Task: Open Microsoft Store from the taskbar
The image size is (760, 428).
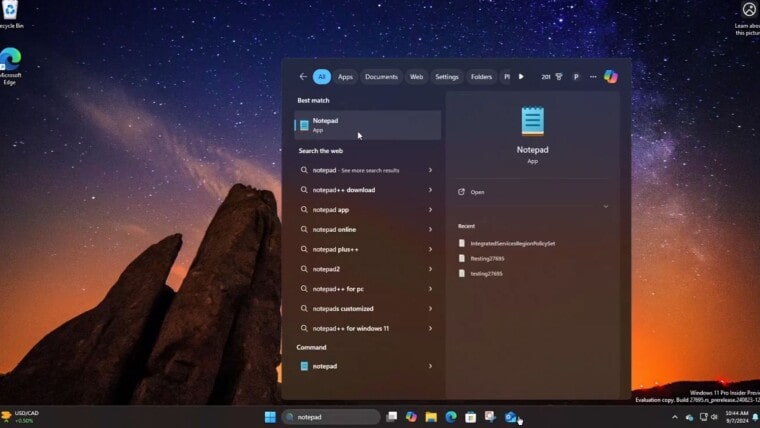Action: click(470, 417)
